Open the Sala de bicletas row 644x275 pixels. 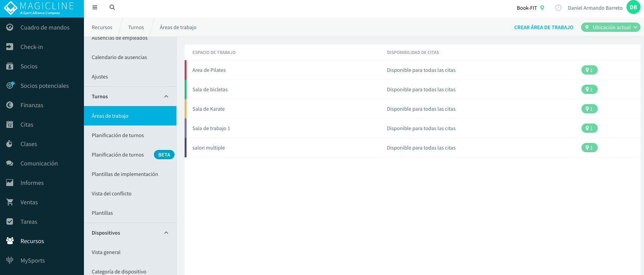pyautogui.click(x=412, y=89)
